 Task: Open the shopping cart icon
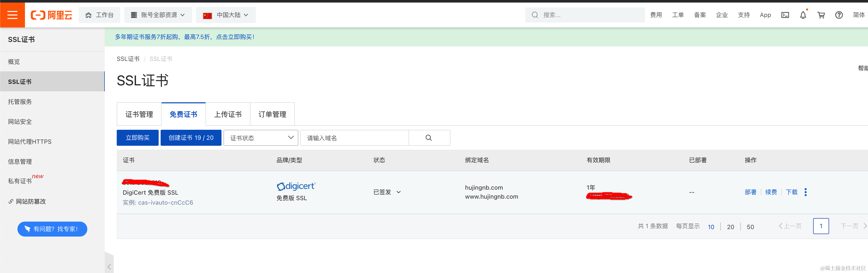pyautogui.click(x=821, y=15)
